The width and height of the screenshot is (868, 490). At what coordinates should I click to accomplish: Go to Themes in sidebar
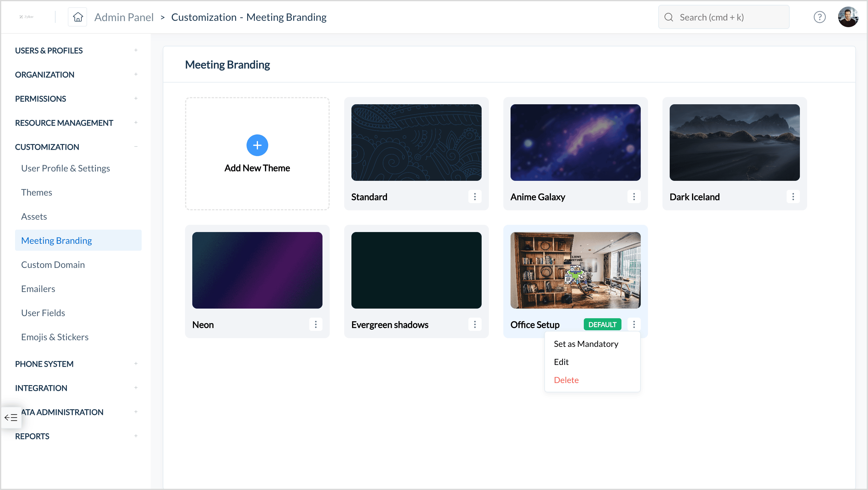(x=36, y=192)
